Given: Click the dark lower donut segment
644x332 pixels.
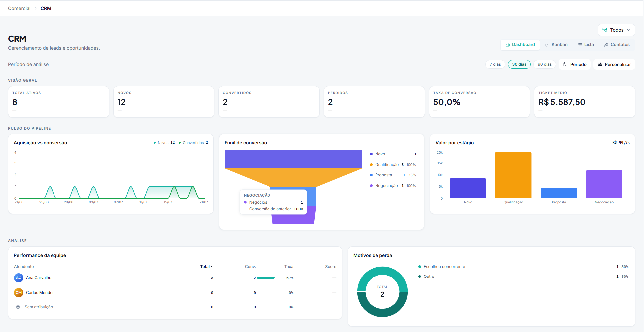Looking at the screenshot, I should coord(382,313).
